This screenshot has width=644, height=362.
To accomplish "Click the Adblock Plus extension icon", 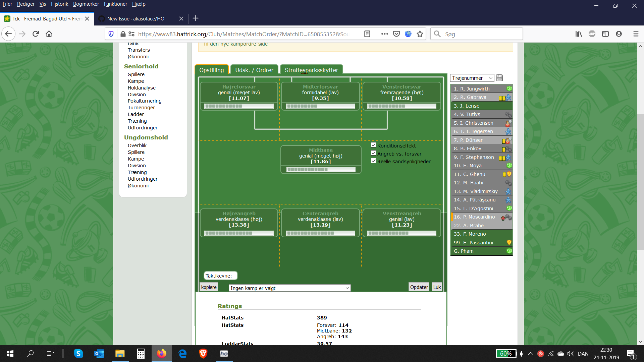I will (592, 34).
